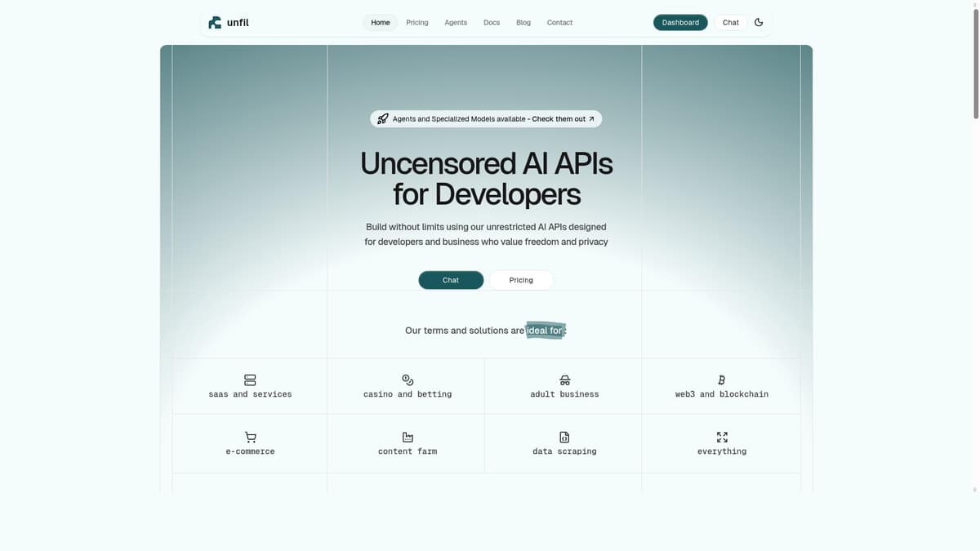The width and height of the screenshot is (980, 551).
Task: Open the Docs page from navbar
Action: [492, 23]
